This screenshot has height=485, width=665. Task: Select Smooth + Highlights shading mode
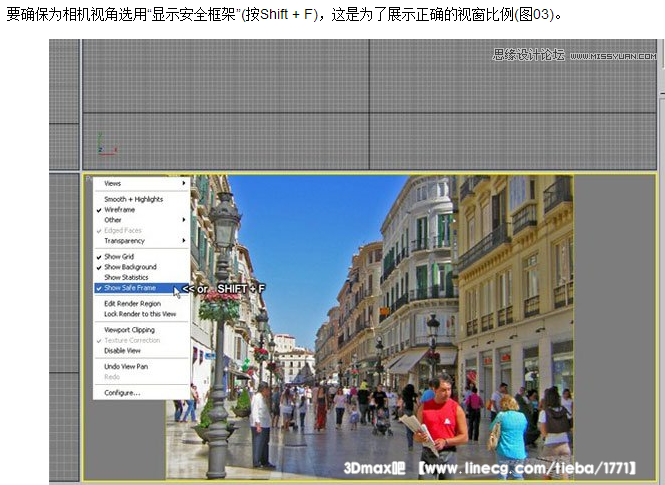pos(141,199)
